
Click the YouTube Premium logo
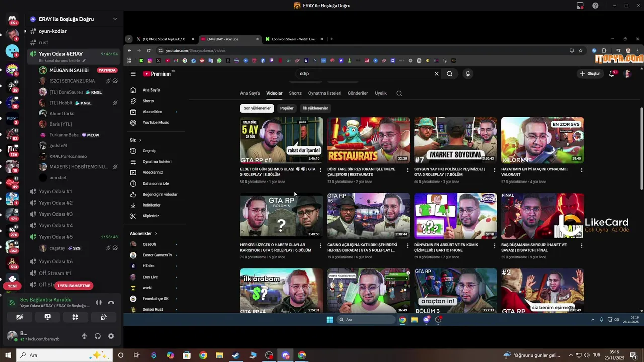click(158, 74)
